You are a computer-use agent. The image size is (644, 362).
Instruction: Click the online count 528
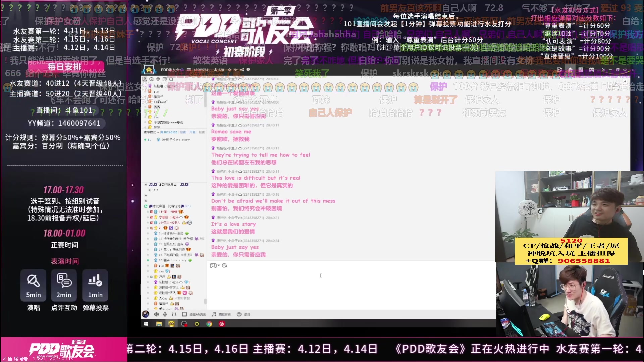pos(221,70)
